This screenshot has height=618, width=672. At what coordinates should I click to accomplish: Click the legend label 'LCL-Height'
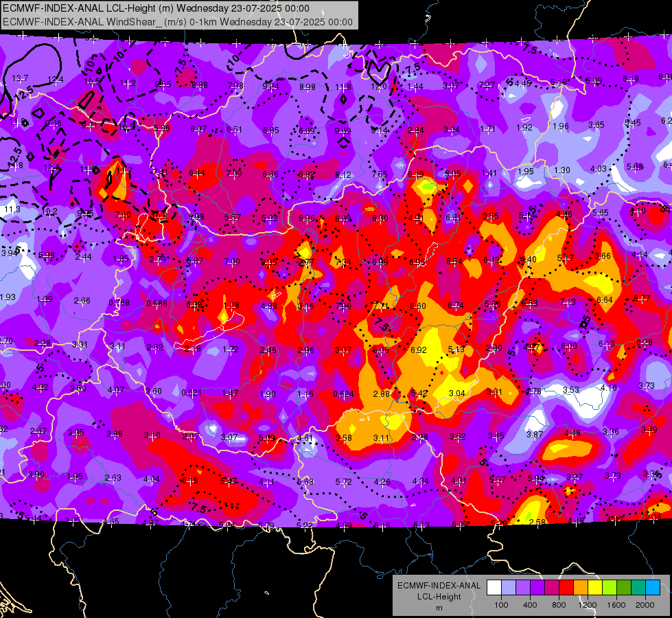pyautogui.click(x=439, y=597)
